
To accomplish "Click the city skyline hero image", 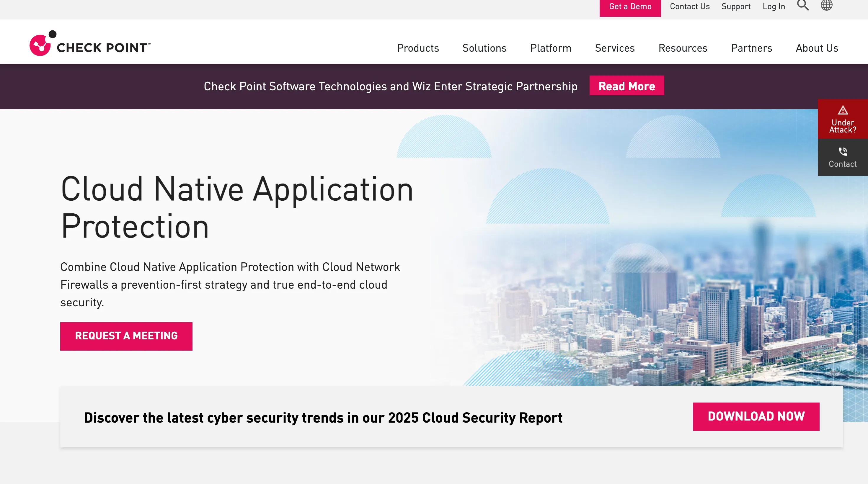I will coord(657,303).
